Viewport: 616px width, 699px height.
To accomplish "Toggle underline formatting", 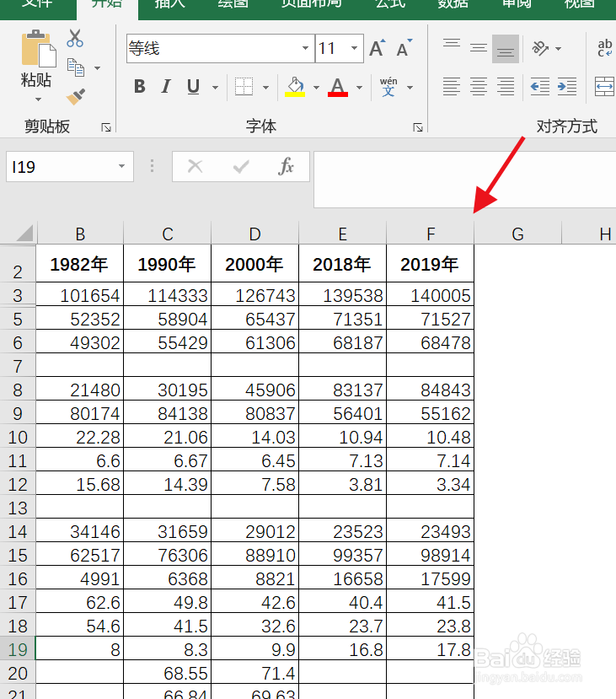I will pos(193,87).
